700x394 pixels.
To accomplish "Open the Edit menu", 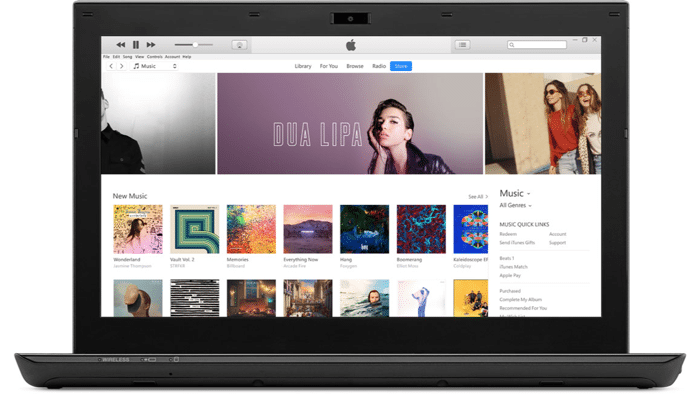I will [116, 57].
